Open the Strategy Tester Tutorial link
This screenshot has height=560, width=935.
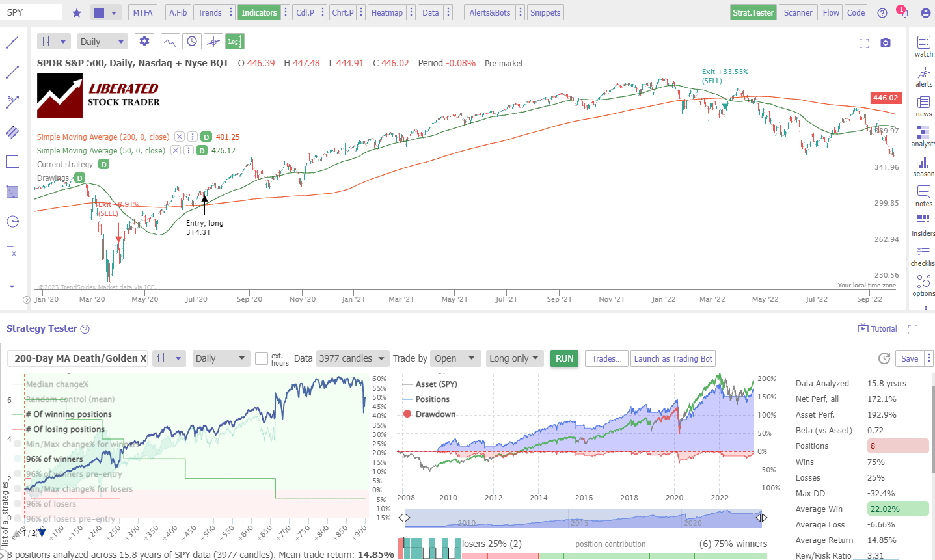point(877,328)
